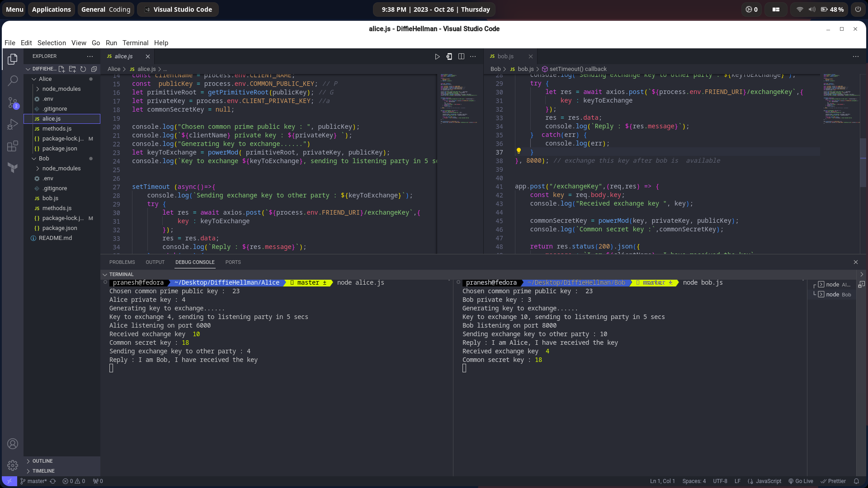Open the Search view in activity bar
The width and height of the screenshot is (868, 488).
point(13,81)
